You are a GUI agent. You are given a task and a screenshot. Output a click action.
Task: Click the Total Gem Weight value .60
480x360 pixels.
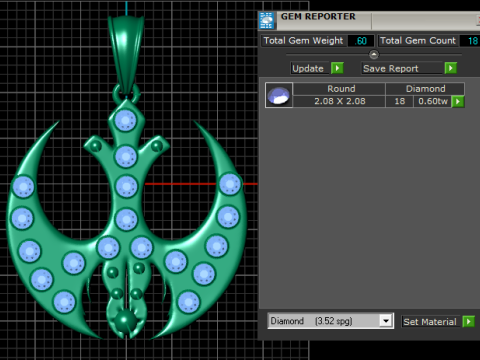click(x=361, y=41)
